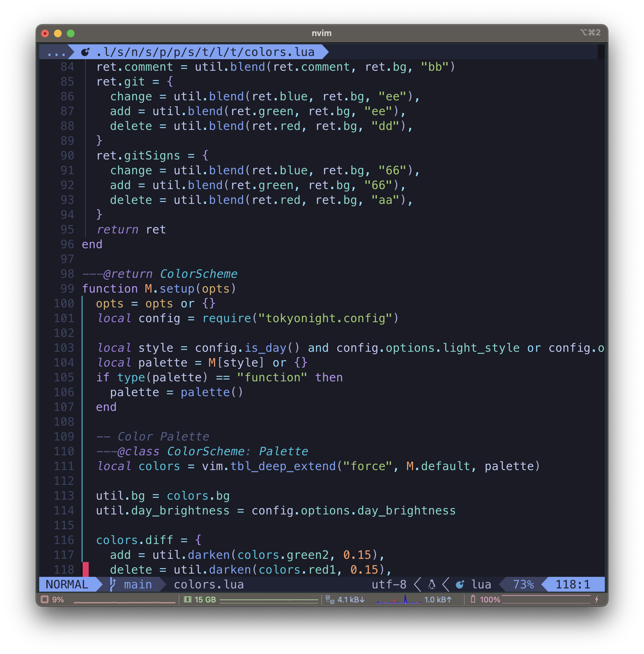Click the red sign marker on line 118

coord(85,569)
